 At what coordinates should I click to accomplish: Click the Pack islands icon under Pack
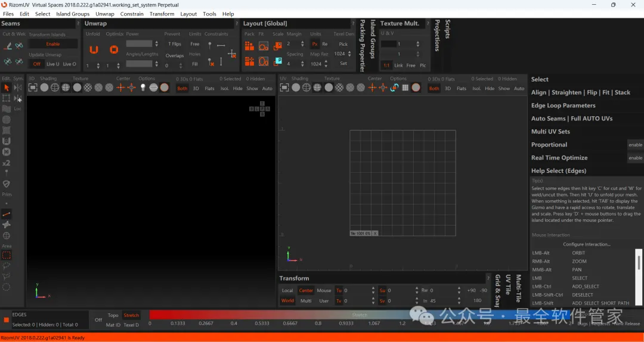[249, 46]
